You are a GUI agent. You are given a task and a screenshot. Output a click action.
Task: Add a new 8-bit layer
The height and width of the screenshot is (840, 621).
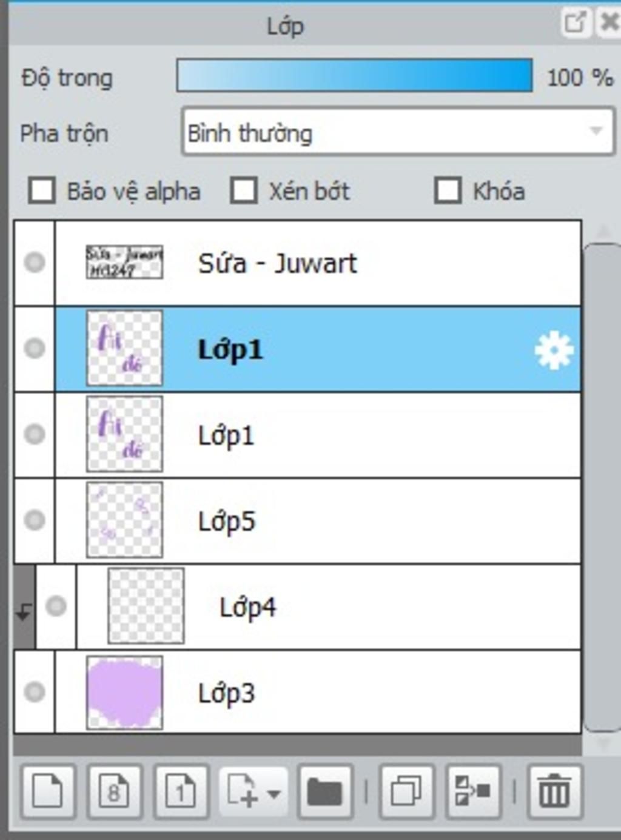coord(115,791)
